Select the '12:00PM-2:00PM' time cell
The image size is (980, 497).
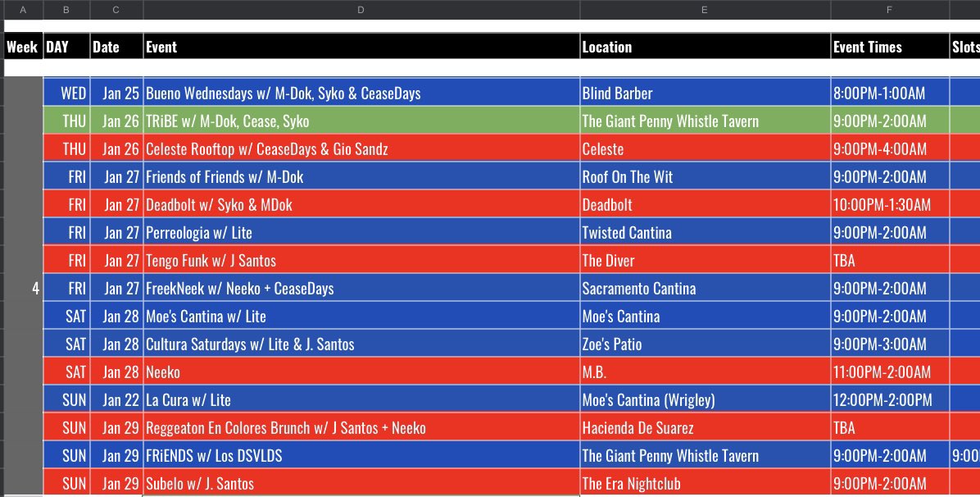click(889, 399)
